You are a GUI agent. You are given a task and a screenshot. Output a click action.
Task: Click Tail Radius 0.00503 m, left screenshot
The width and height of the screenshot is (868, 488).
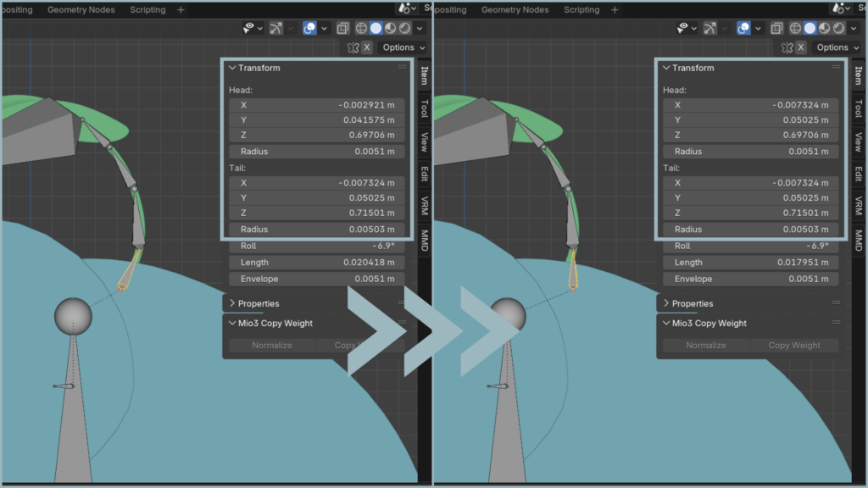317,229
